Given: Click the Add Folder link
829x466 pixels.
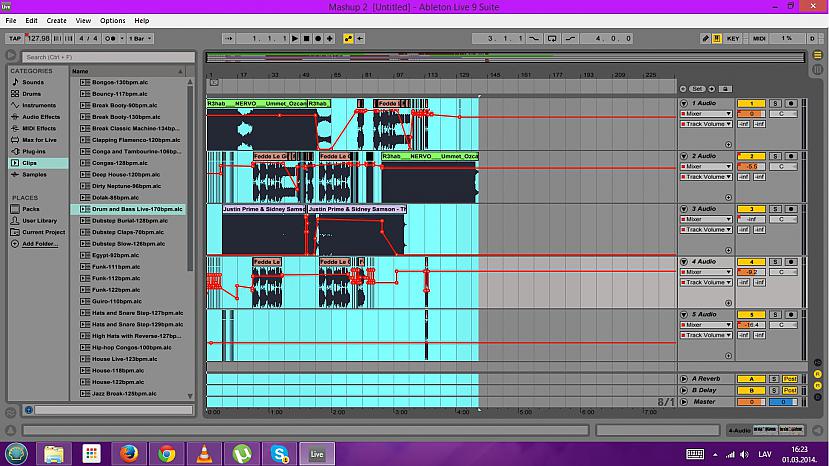Looking at the screenshot, I should pyautogui.click(x=40, y=244).
